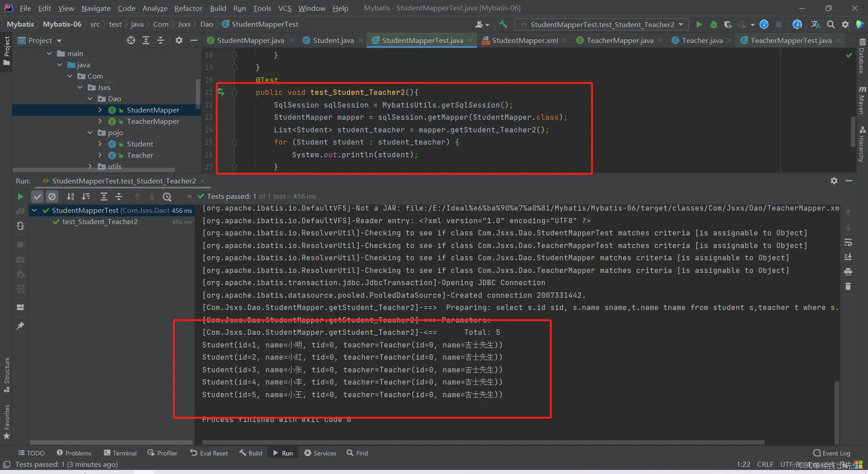The image size is (868, 474).
Task: Open IDE settings gear in top toolbar
Action: 845,24
